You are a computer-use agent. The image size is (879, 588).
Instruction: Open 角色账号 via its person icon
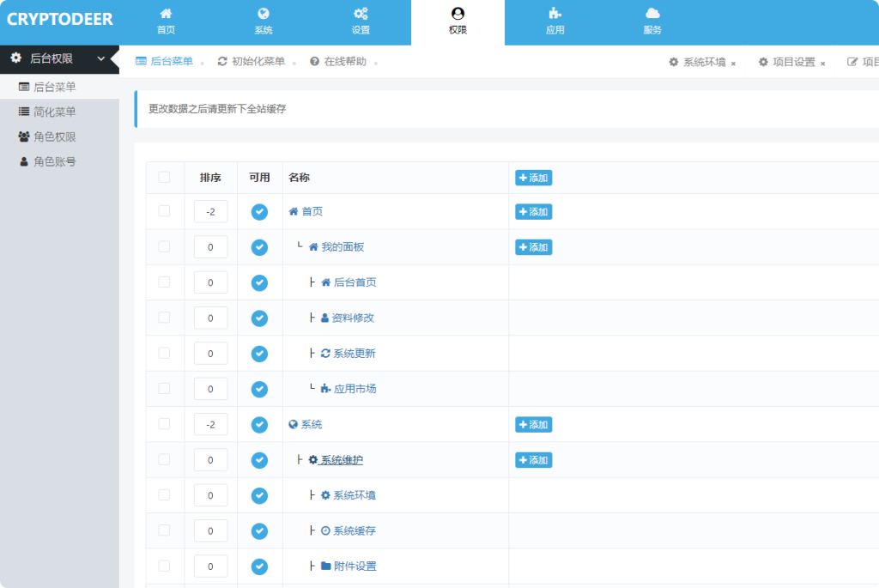coord(21,161)
